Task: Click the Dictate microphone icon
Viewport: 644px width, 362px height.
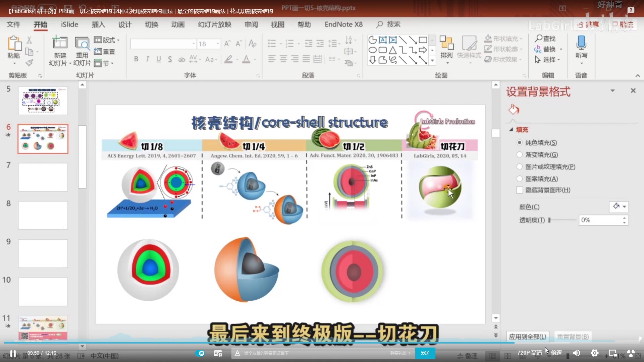Action: point(581,43)
